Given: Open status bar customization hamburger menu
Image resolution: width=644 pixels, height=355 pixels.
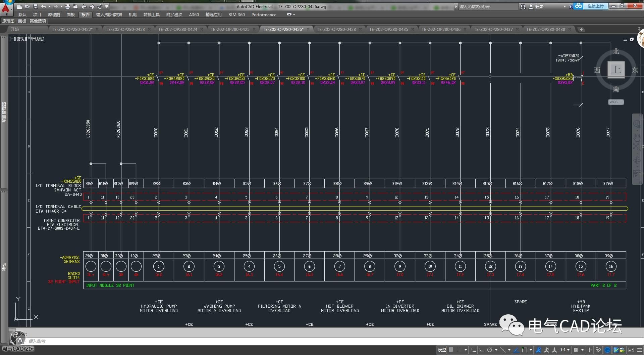Looking at the screenshot, I should point(639,350).
